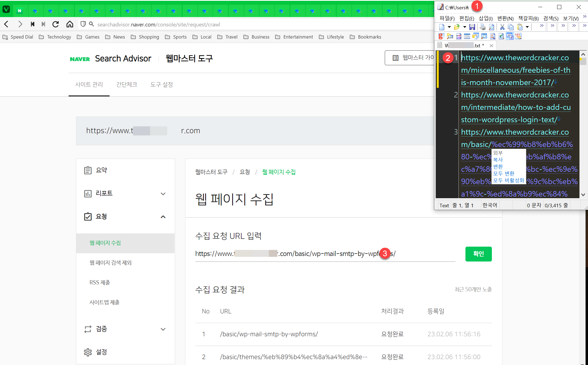Image resolution: width=588 pixels, height=365 pixels.
Task: Select 복사 from the context menu
Action: click(x=498, y=160)
